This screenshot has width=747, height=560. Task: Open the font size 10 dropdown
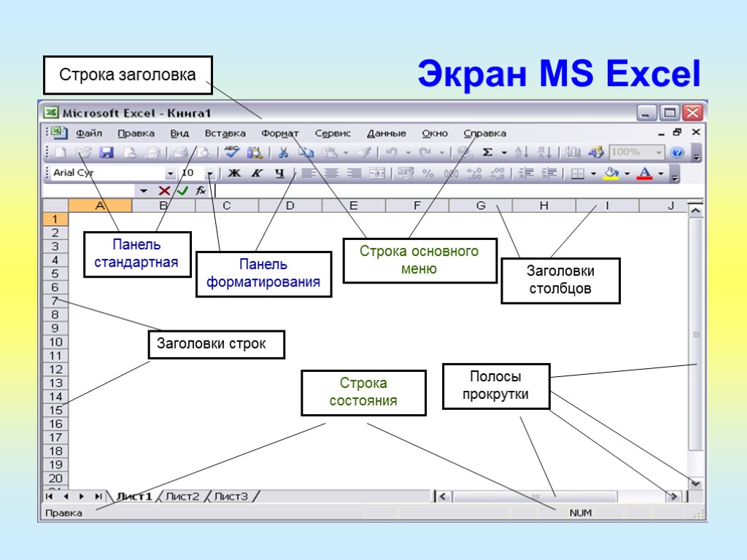coord(209,174)
